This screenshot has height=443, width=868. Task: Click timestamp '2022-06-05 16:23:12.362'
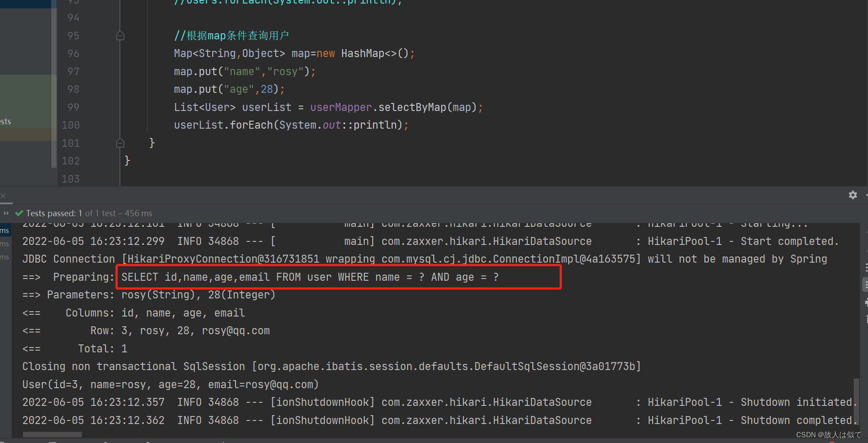[x=93, y=420]
